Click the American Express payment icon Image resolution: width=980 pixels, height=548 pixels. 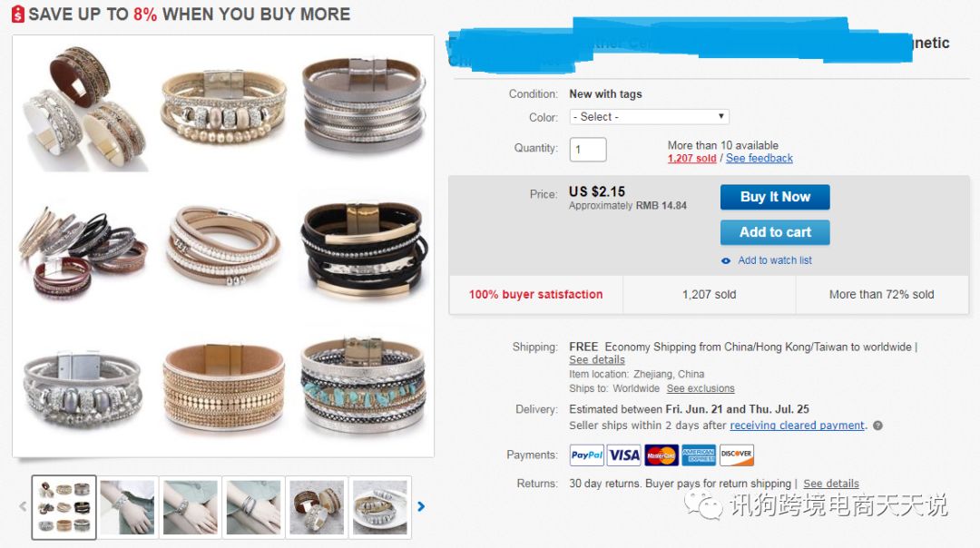(x=699, y=455)
